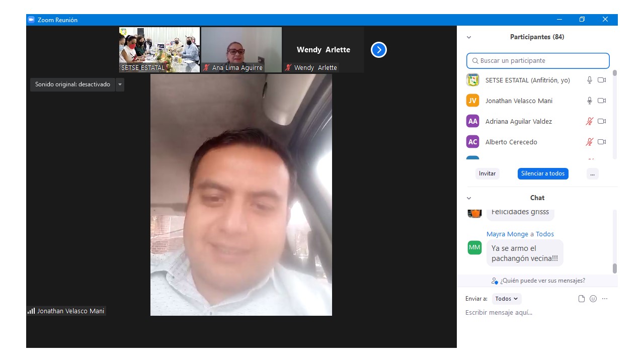Click the chat scrollbar thumb
This screenshot has width=644, height=362.
[x=614, y=268]
